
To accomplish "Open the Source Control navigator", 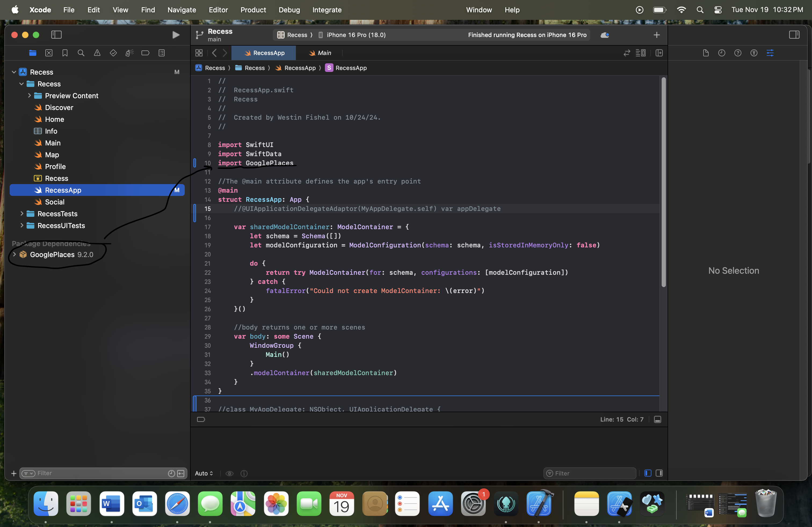I will [x=49, y=53].
